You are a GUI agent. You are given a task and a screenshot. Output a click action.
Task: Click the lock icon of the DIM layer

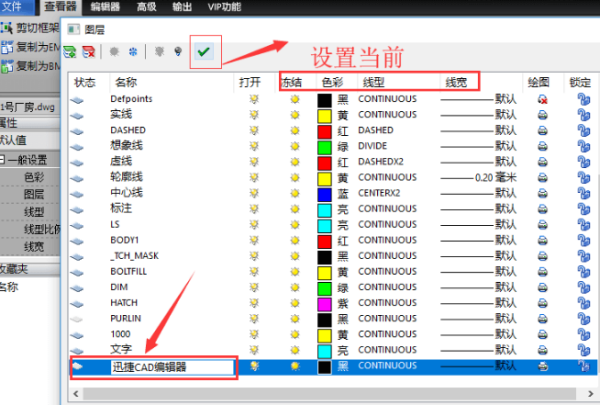coord(584,287)
